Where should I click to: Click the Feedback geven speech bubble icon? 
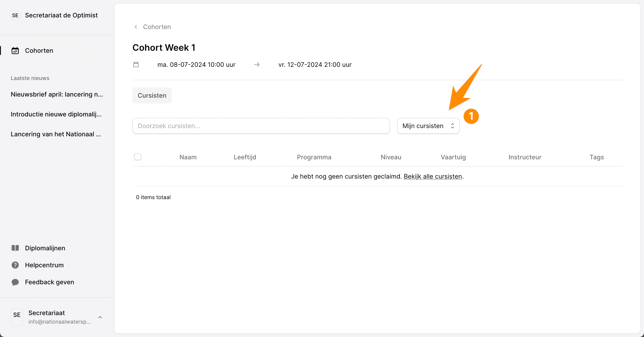pyautogui.click(x=15, y=282)
